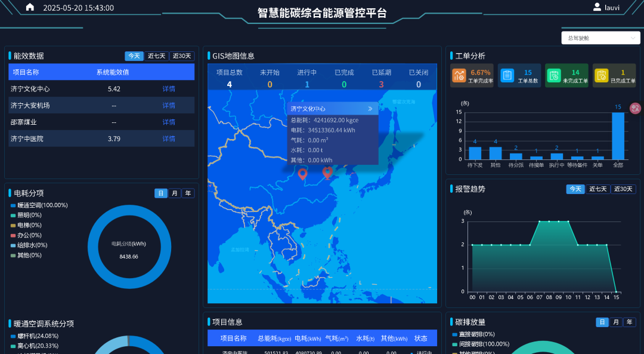
Task: Open 详情 for 济宁中医院
Action: pyautogui.click(x=168, y=138)
